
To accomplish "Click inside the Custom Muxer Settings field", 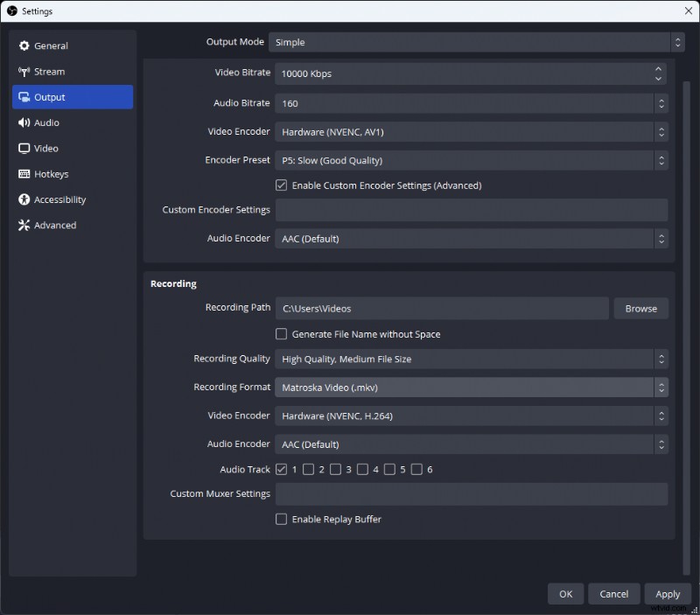I will pos(472,494).
